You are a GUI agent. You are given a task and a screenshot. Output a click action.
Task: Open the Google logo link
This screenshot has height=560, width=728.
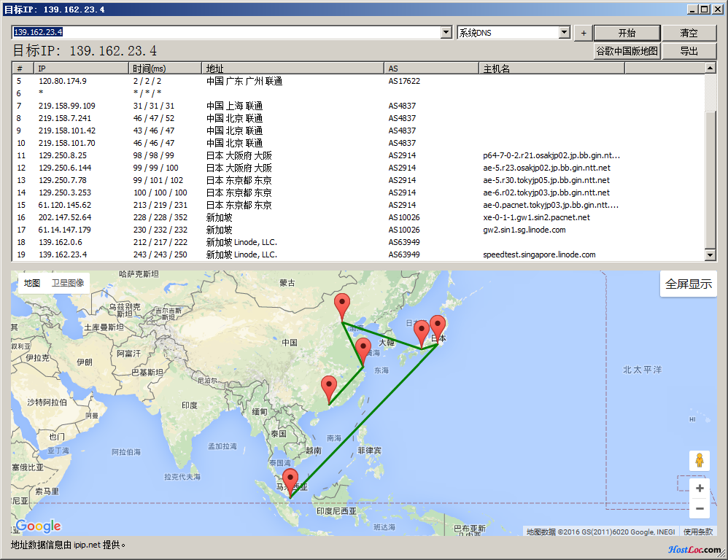click(x=38, y=526)
